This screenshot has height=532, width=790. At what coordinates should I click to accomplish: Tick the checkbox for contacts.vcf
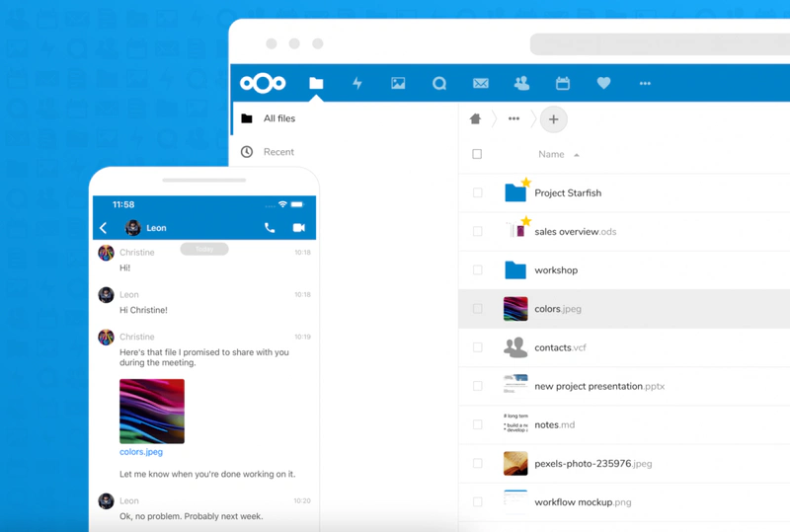(x=478, y=347)
